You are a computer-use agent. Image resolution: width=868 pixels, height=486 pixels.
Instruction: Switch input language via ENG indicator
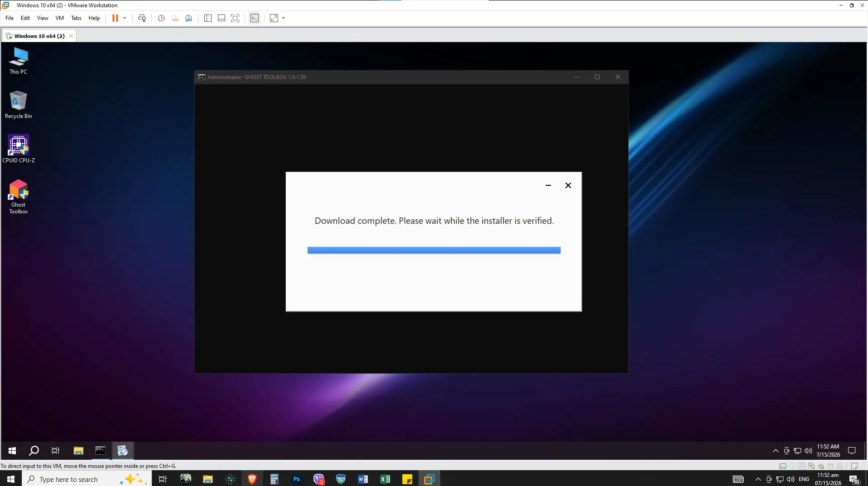pos(804,479)
